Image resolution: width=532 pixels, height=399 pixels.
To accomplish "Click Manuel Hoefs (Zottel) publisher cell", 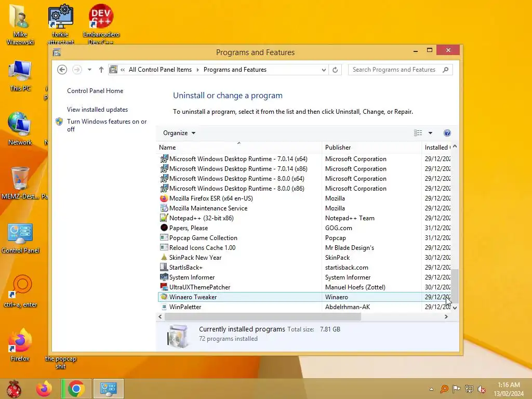I will point(355,287).
